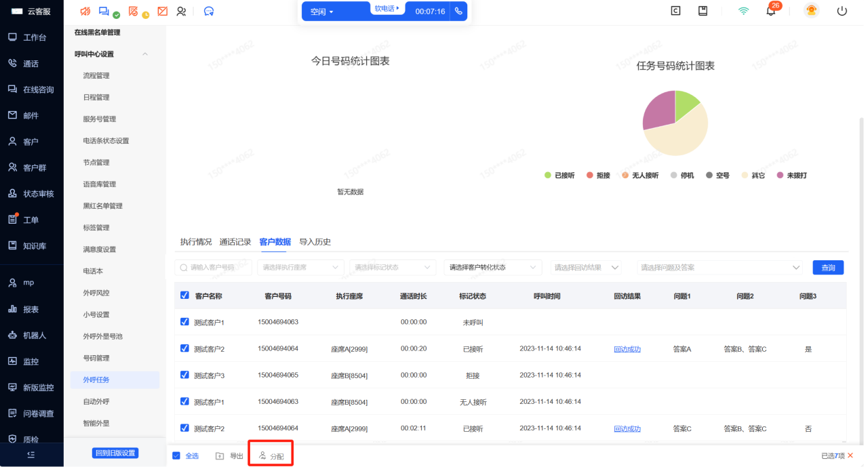Screen dimensions: 868x467
Task: Uncheck the 测试客户2 row with duration 00:02:11
Action: tap(184, 428)
